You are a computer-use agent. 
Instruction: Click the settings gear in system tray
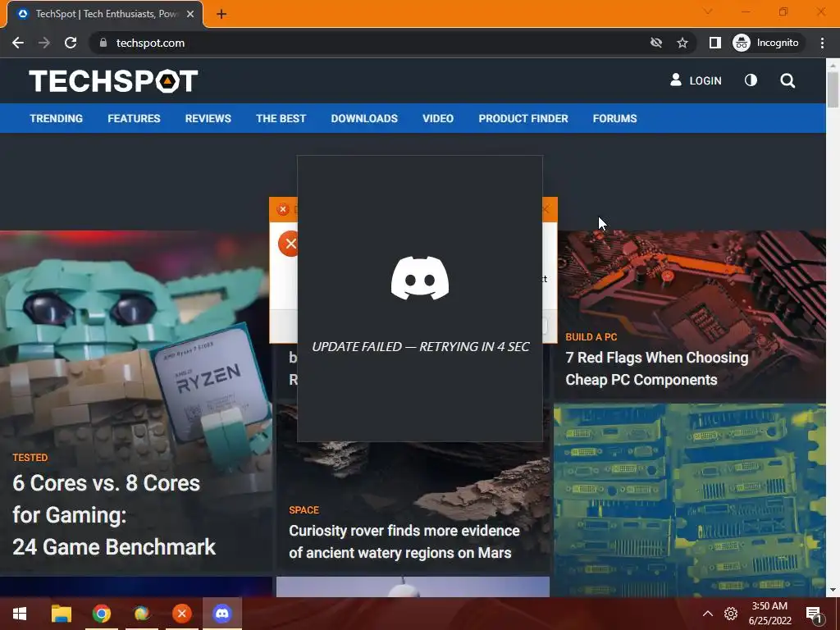pyautogui.click(x=731, y=614)
